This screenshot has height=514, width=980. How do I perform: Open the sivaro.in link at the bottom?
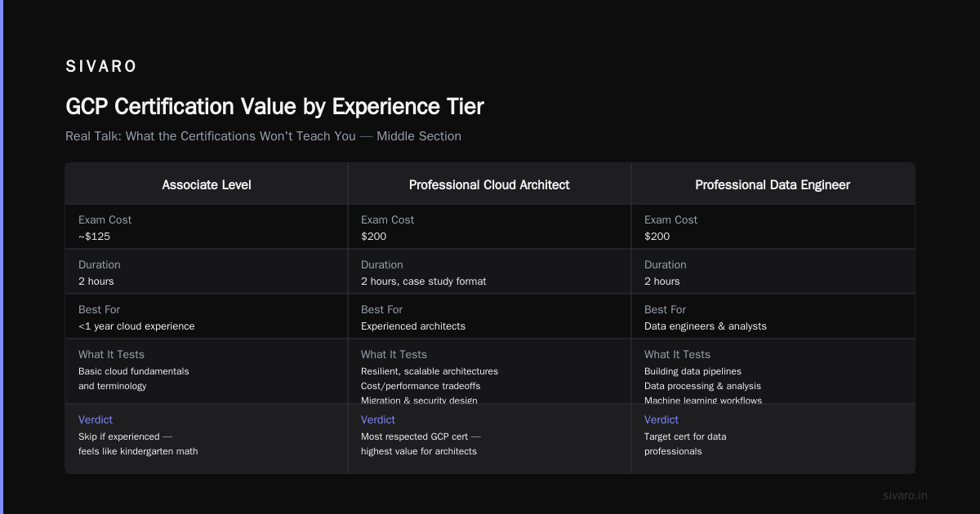906,495
